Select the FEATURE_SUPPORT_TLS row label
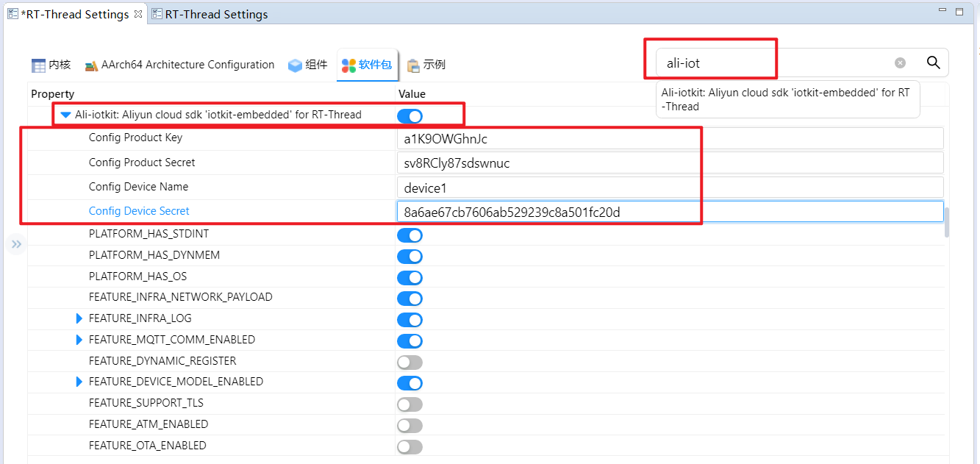This screenshot has width=980, height=464. (146, 403)
